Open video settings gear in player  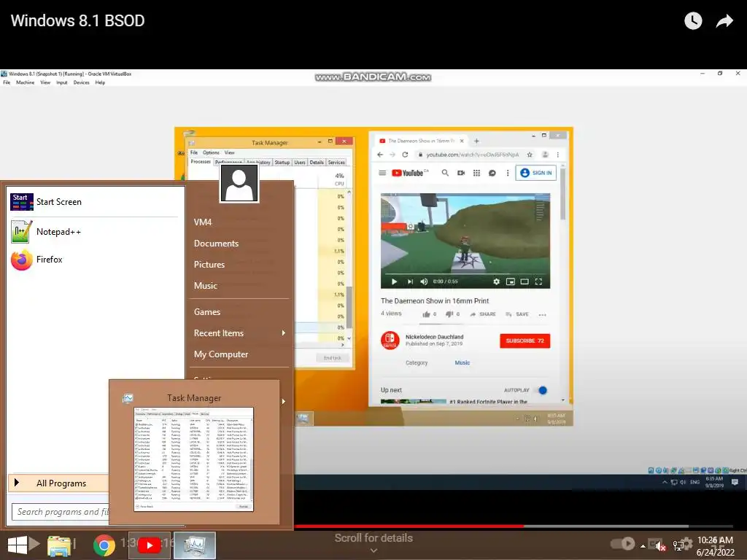coord(496,281)
